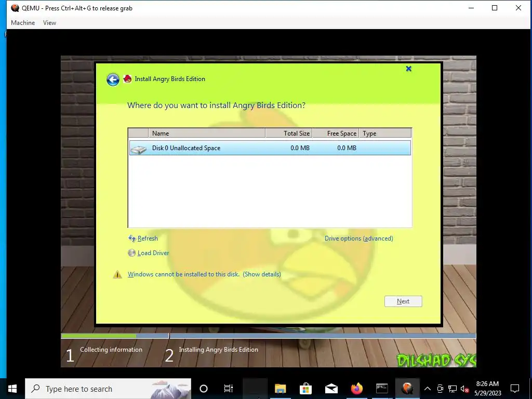Open the QEMU Machine menu

(23, 23)
